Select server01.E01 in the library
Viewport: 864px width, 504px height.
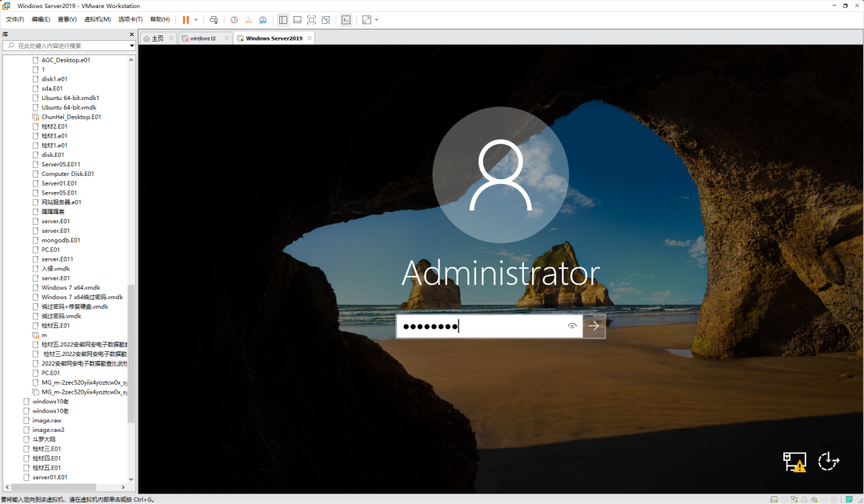pyautogui.click(x=50, y=478)
